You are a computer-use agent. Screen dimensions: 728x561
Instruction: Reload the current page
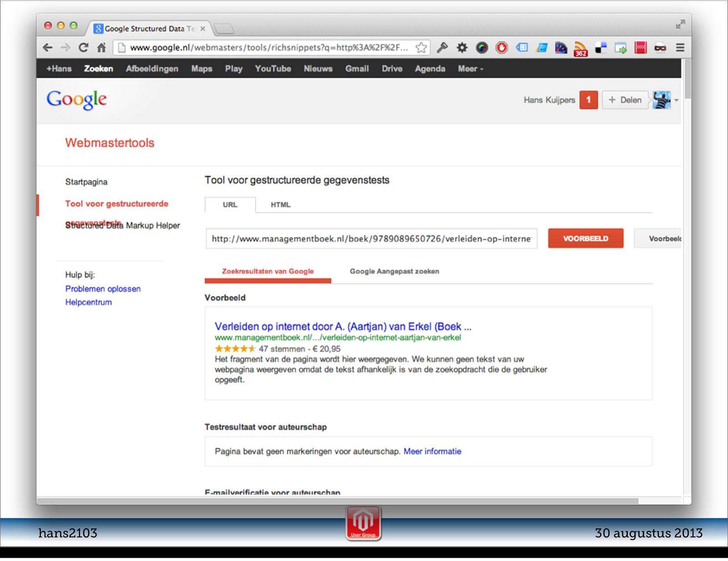(83, 47)
